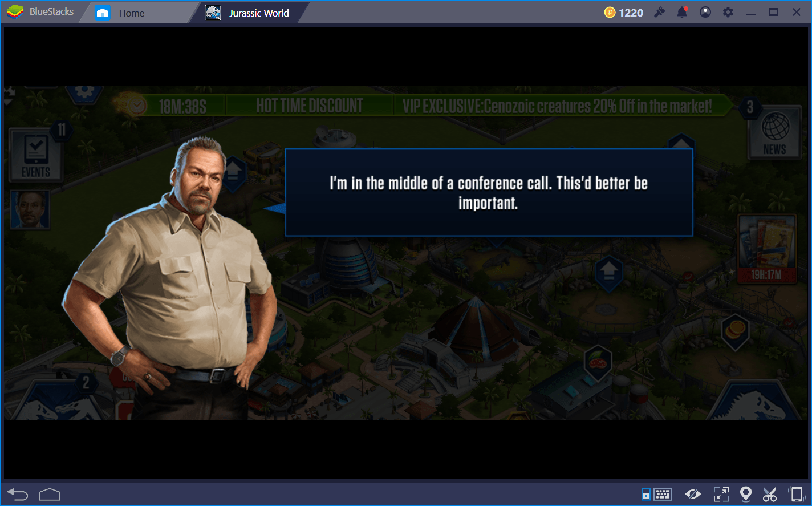Image resolution: width=812 pixels, height=506 pixels.
Task: Switch to the Home tab
Action: click(131, 13)
